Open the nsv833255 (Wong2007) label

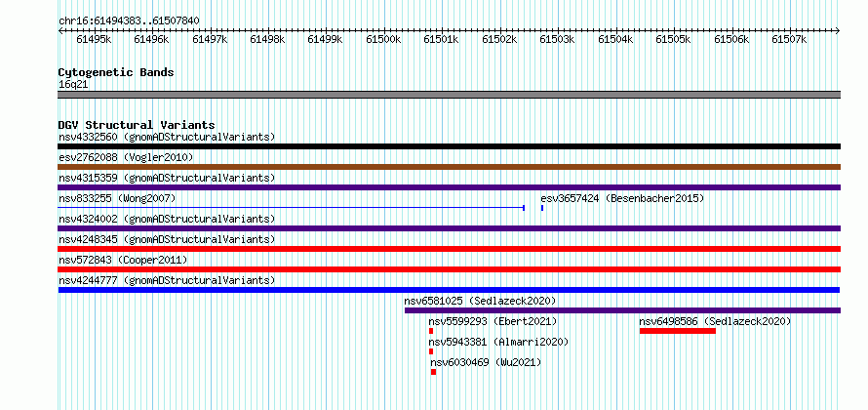(117, 198)
